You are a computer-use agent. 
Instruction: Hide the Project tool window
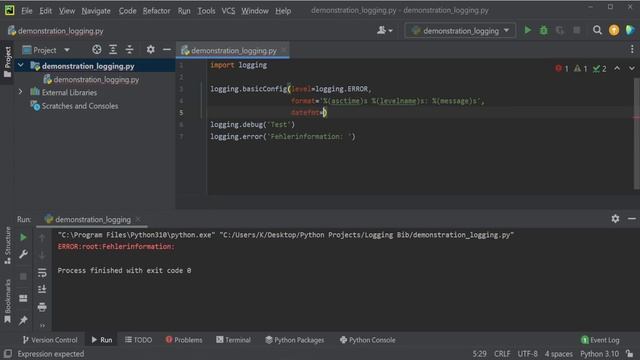(167, 50)
